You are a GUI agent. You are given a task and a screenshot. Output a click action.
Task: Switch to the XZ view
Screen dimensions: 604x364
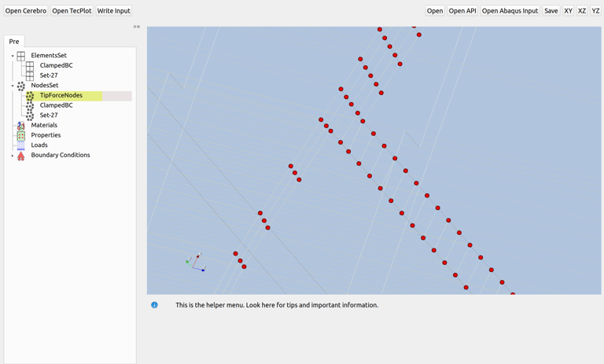click(582, 11)
